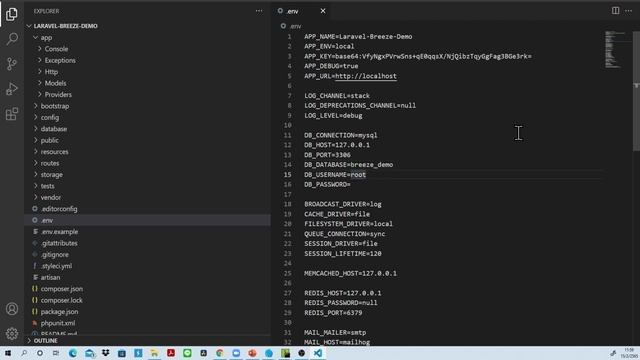
Task: Click the DB_DATABASE=breeze_demo line
Action: coord(349,165)
